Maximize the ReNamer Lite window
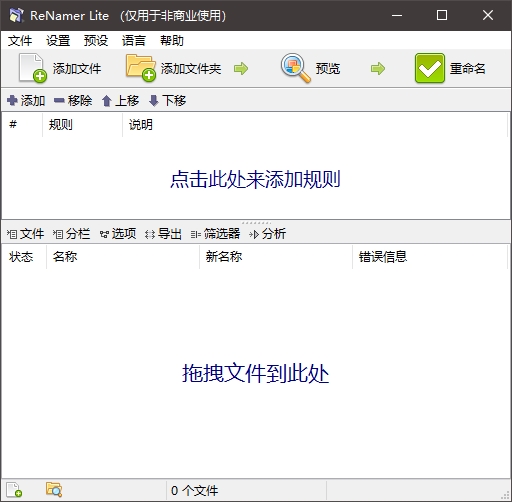 pyautogui.click(x=442, y=15)
